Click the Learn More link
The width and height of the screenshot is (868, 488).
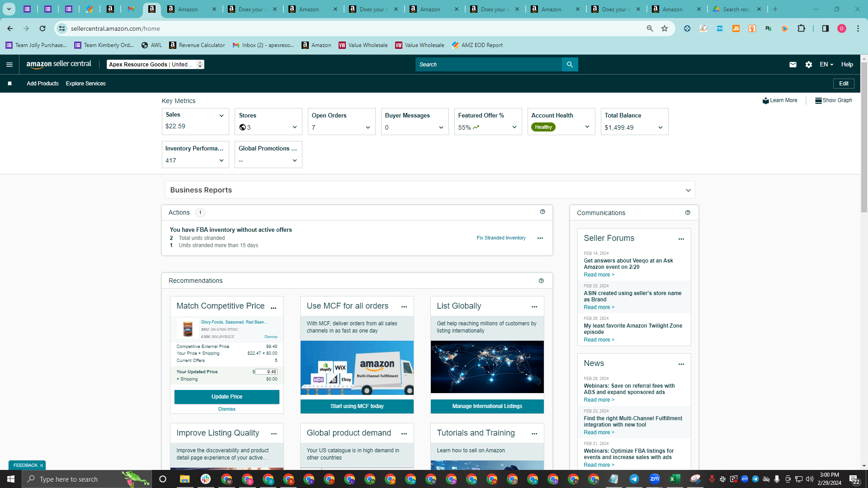click(780, 100)
